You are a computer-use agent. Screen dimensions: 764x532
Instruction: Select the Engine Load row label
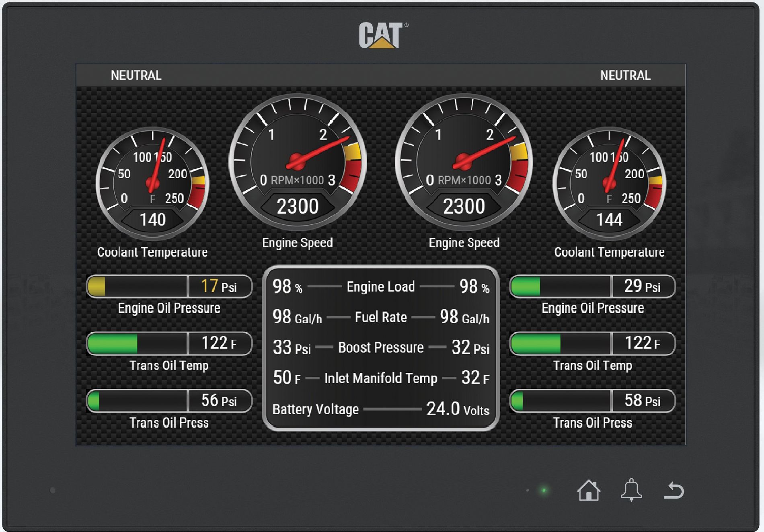[380, 287]
